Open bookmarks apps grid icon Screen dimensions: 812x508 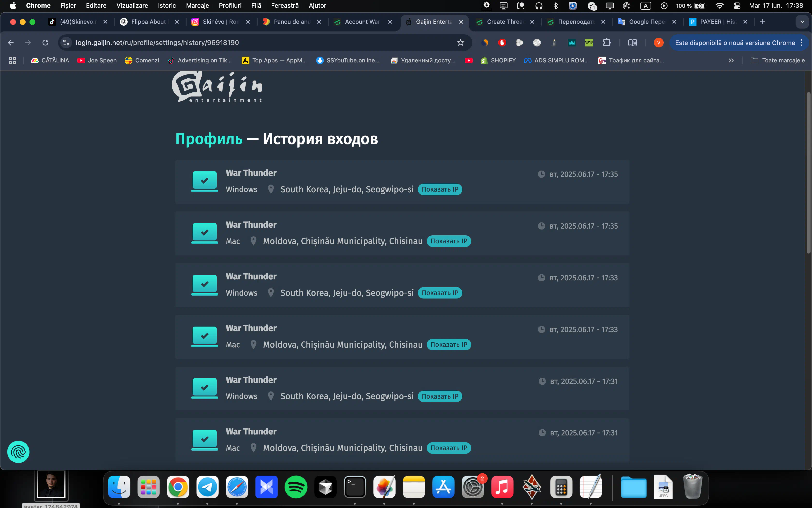[x=12, y=60]
